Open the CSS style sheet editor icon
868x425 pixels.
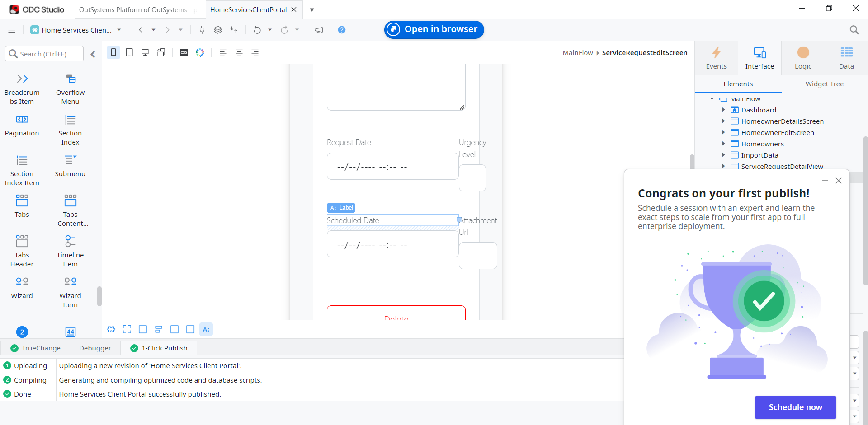click(x=184, y=52)
